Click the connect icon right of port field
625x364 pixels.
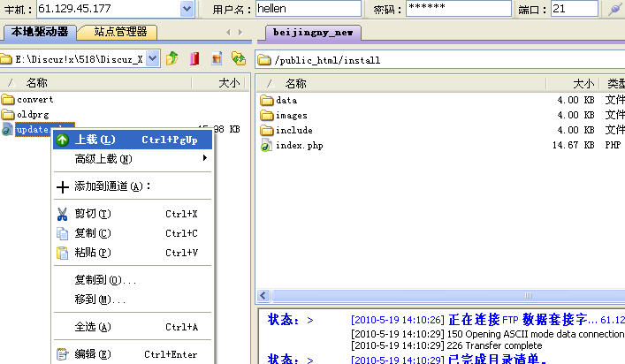pyautogui.click(x=615, y=9)
